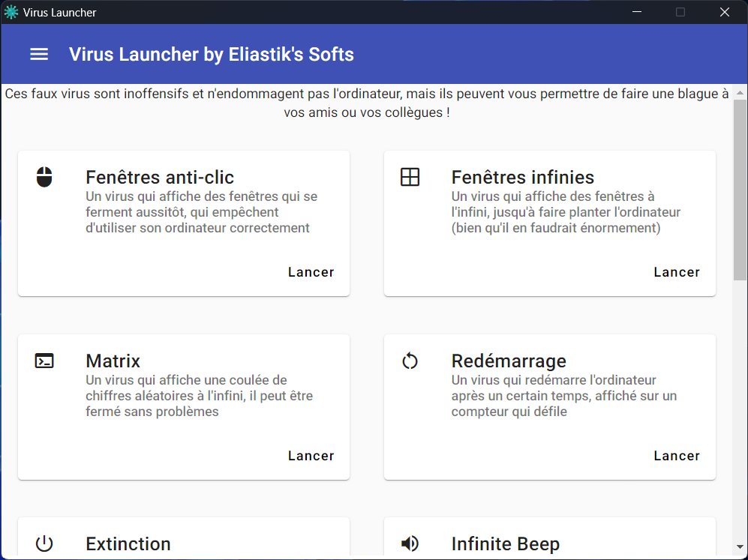The image size is (748, 560).
Task: Click the window grid icon for Fenêtres infinies
Action: coord(410,177)
